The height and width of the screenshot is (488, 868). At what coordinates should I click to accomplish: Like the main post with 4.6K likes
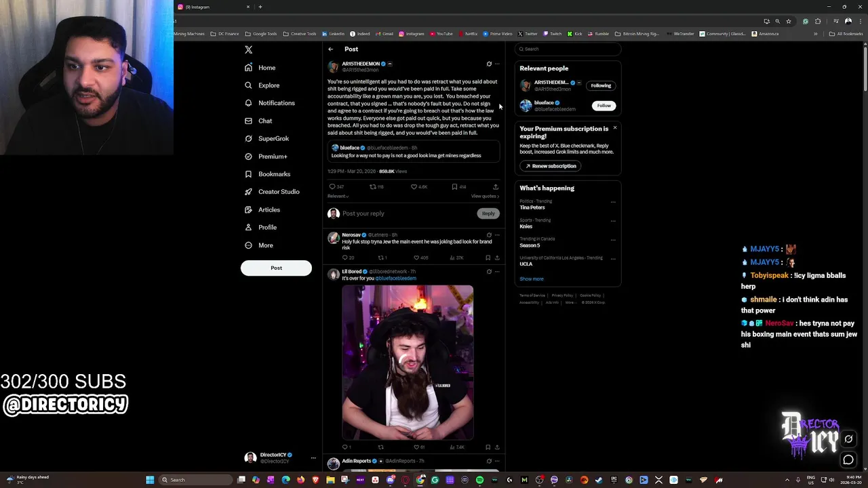pos(414,186)
